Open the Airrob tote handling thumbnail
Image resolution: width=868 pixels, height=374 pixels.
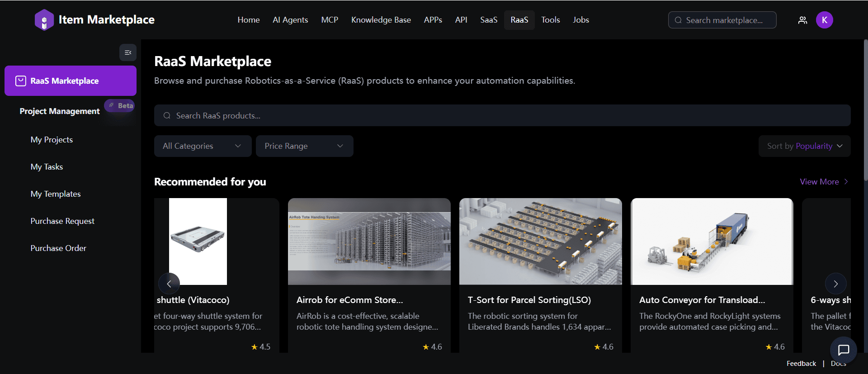[369, 241]
